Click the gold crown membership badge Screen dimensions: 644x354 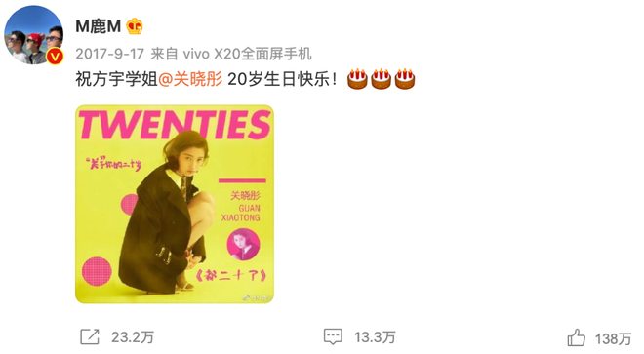135,26
